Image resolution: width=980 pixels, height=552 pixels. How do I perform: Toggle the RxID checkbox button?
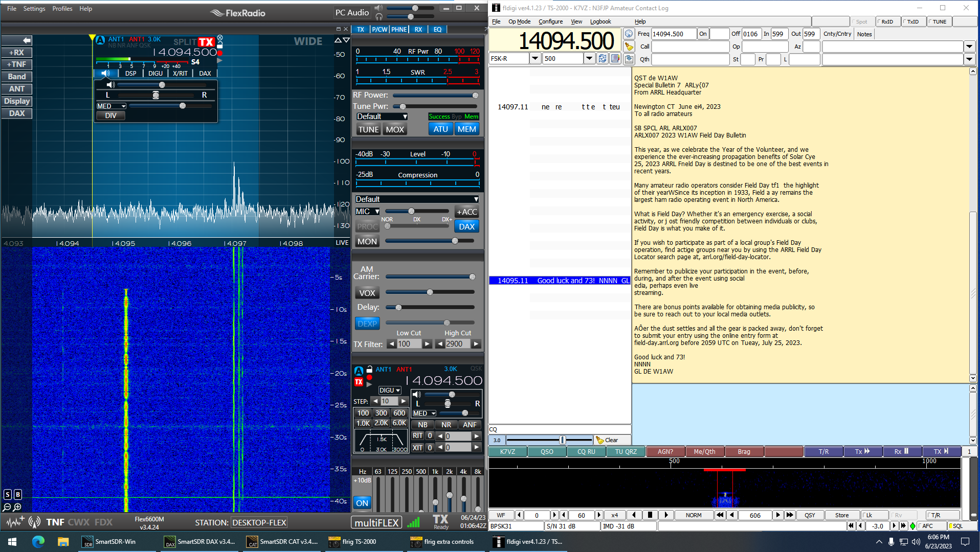888,21
